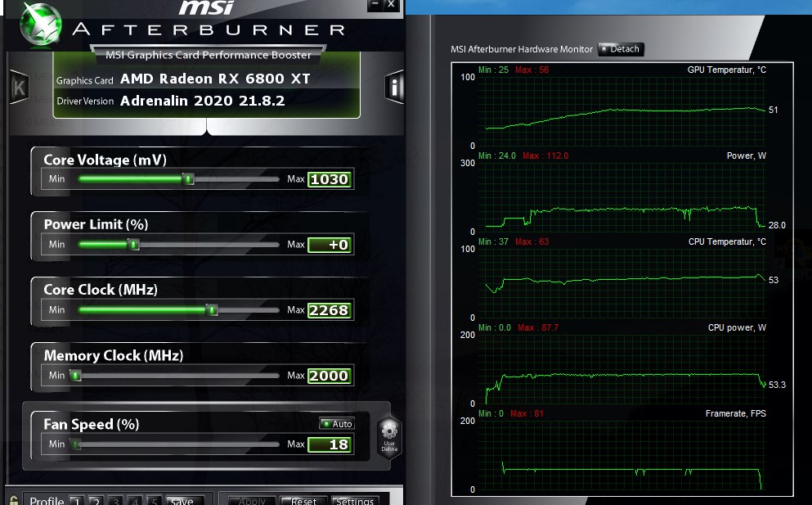Click the CPU power, W graph
The height and width of the screenshot is (505, 812).
[x=621, y=370]
